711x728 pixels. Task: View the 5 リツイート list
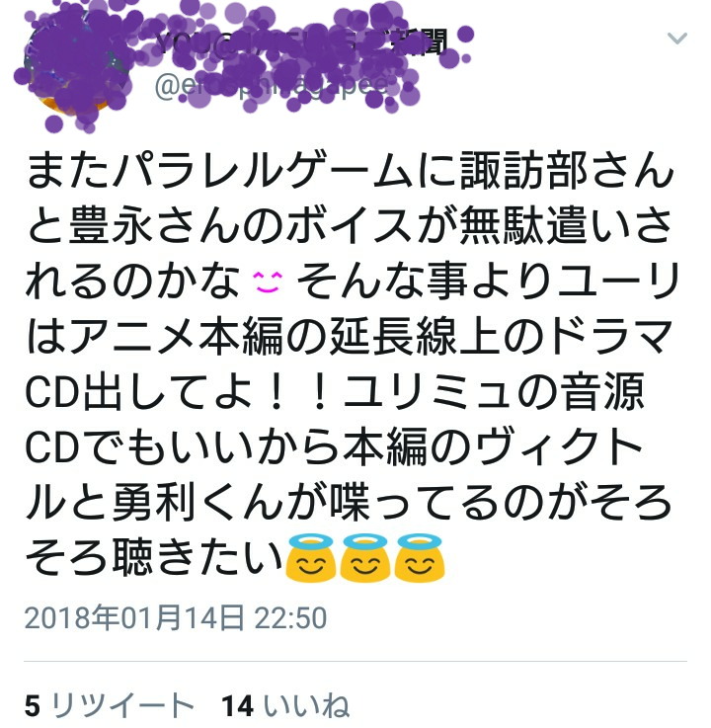click(109, 705)
